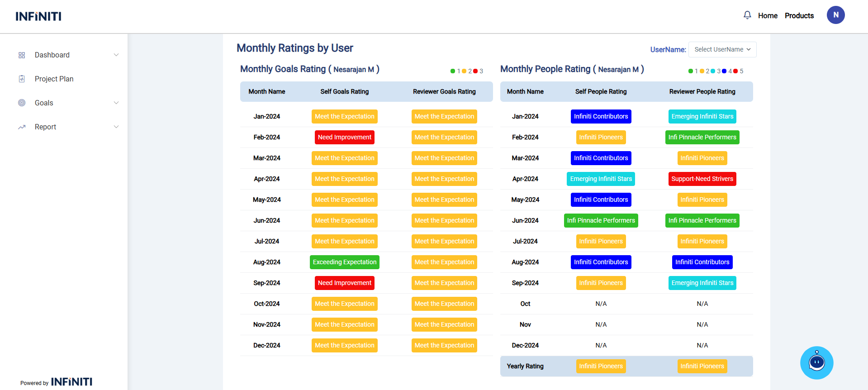
Task: Click the Dashboard grid icon in sidebar
Action: click(22, 55)
